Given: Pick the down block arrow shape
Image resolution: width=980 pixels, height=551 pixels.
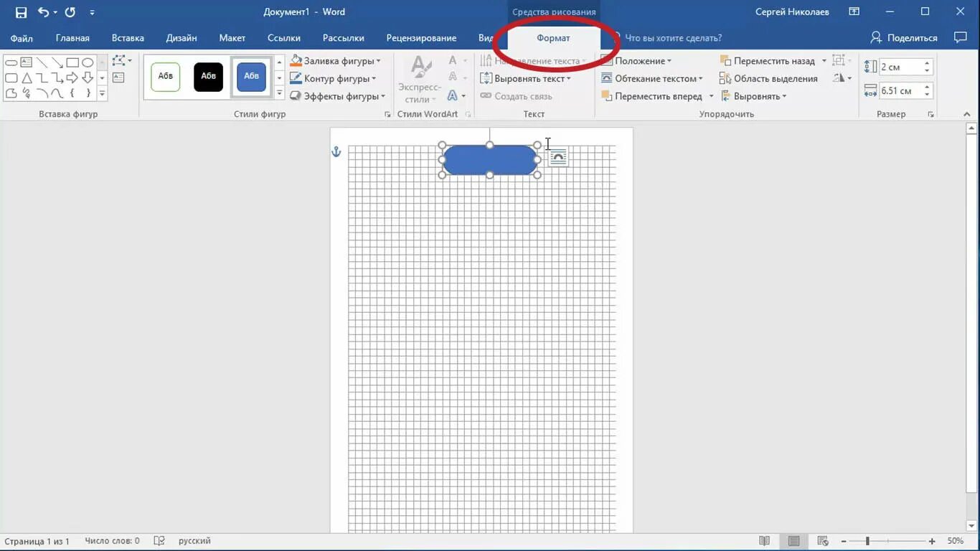Looking at the screenshot, I should click(88, 77).
